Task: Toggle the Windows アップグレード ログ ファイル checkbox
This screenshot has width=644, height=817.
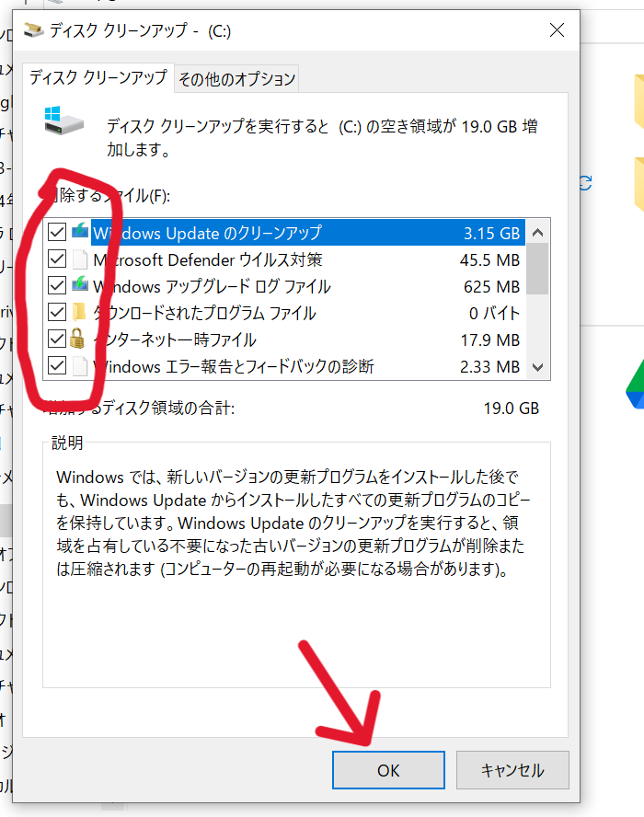Action: coord(57,285)
